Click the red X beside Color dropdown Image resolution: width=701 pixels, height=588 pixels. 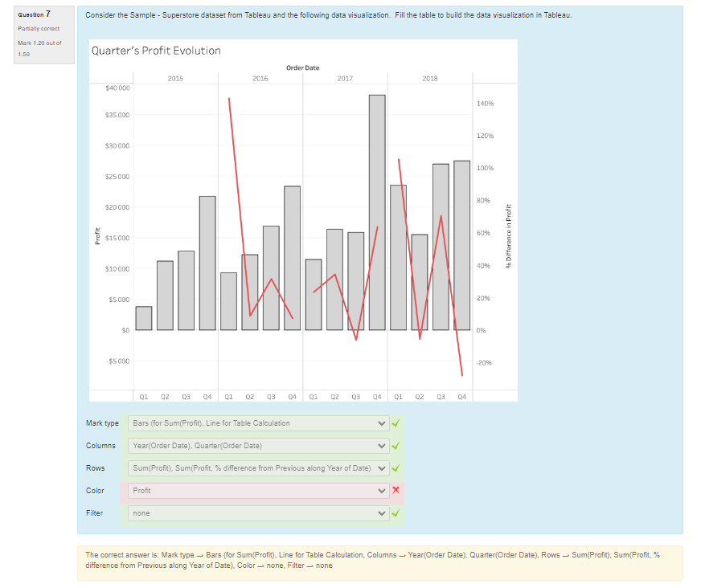point(396,491)
